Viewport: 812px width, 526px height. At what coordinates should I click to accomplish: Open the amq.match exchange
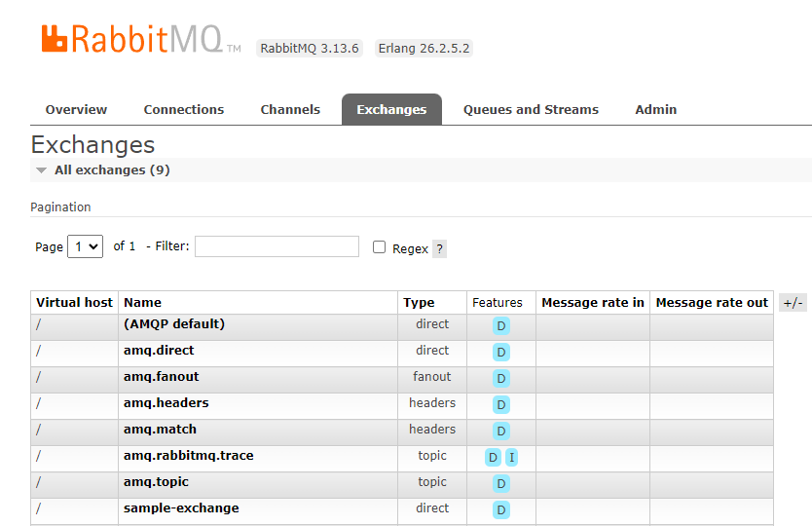click(x=160, y=430)
